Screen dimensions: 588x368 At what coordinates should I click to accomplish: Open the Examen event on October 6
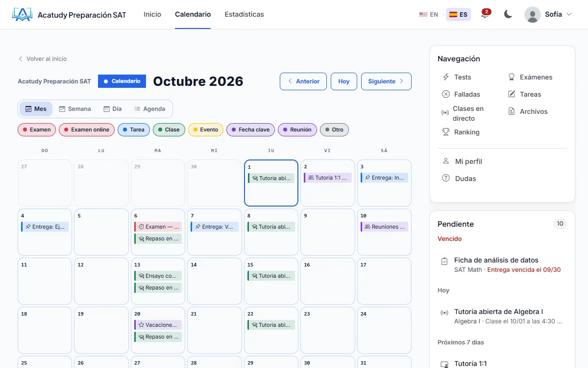point(158,227)
